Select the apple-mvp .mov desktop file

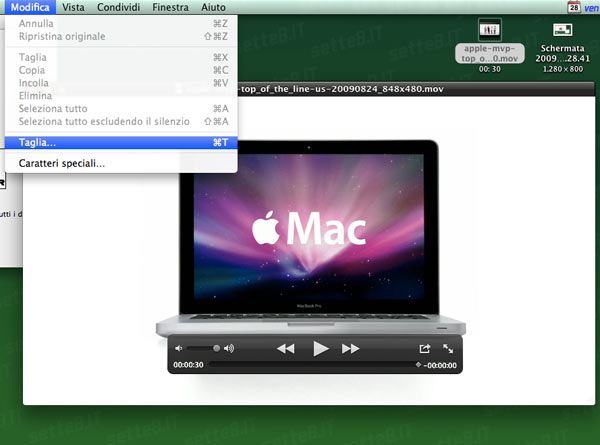pyautogui.click(x=490, y=29)
